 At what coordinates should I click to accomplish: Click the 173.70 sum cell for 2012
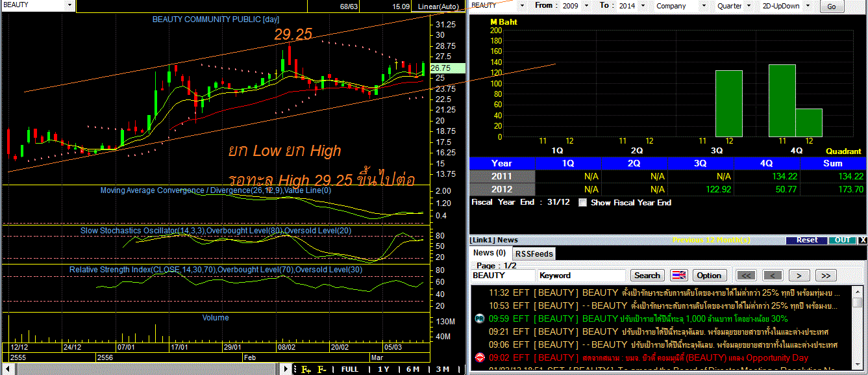point(833,189)
